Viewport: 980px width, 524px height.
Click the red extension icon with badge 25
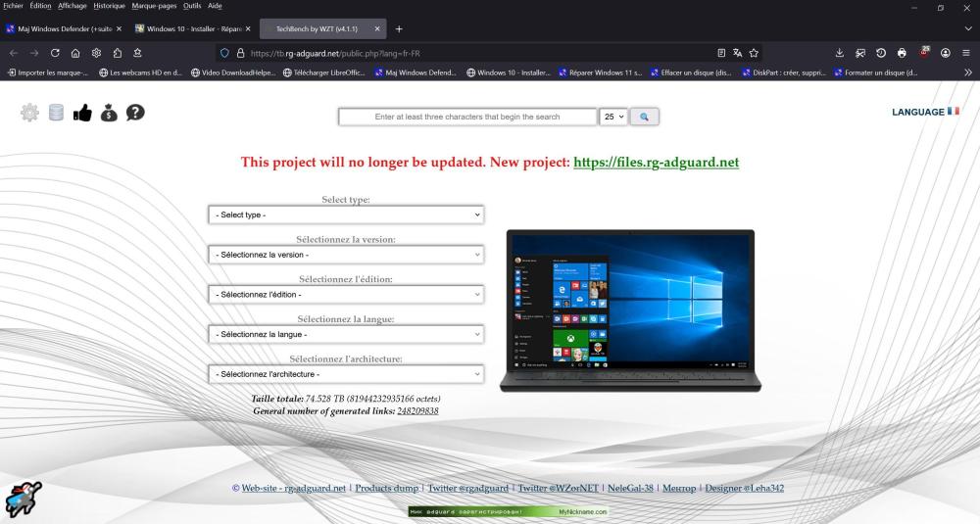click(924, 53)
